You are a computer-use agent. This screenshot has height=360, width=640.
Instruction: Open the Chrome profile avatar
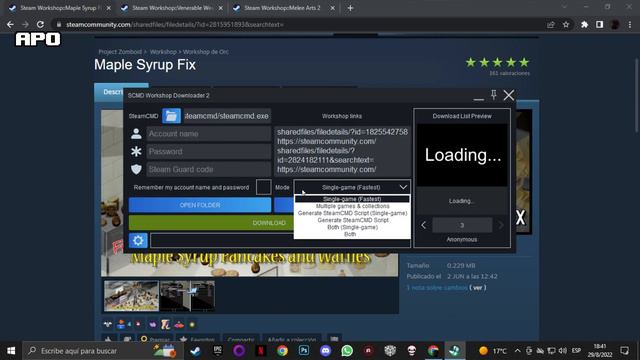point(615,24)
